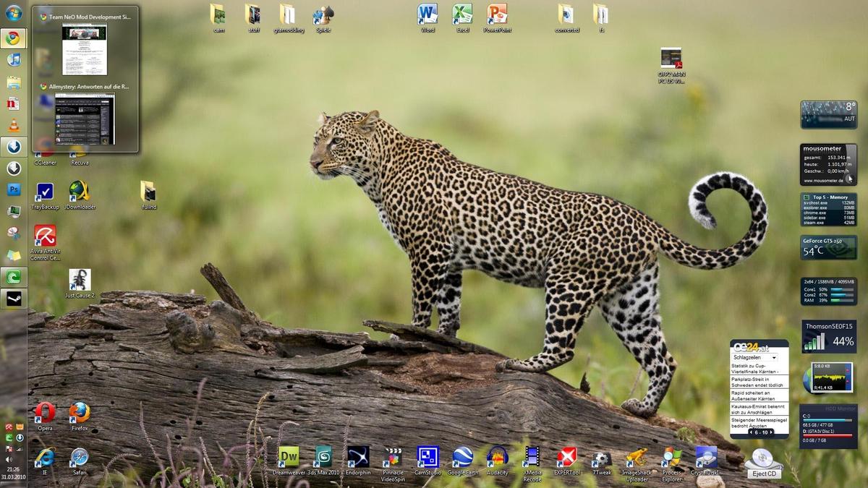Go to next headlines page in the oe24 gadget
This screenshot has height=488, width=868.
[x=773, y=432]
